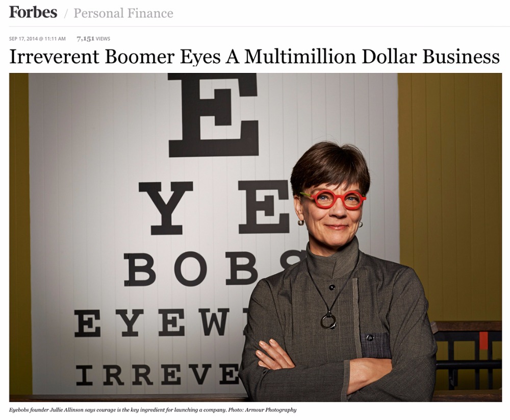Open the Personal Finance section link
The image size is (510, 420).
(123, 13)
